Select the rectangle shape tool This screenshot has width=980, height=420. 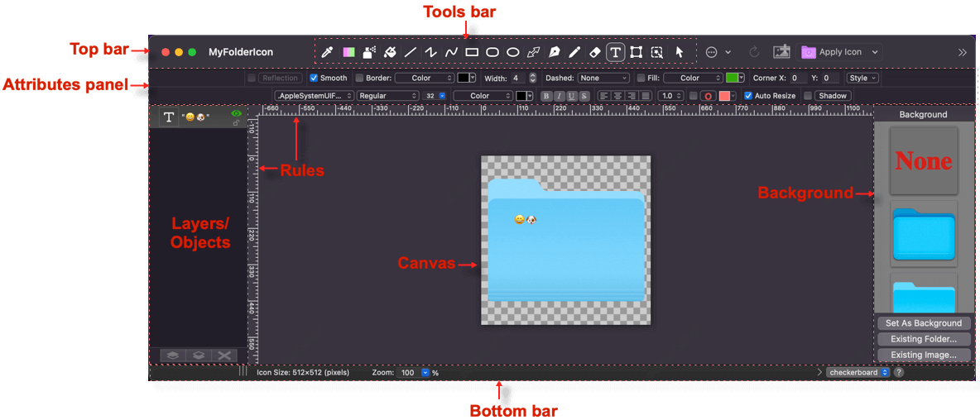(472, 52)
